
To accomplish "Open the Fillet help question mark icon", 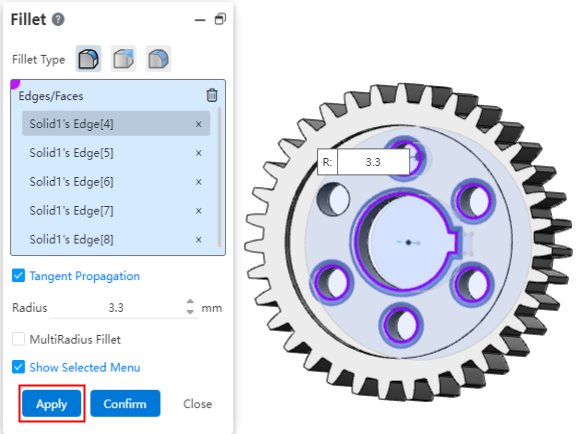I will (x=58, y=19).
